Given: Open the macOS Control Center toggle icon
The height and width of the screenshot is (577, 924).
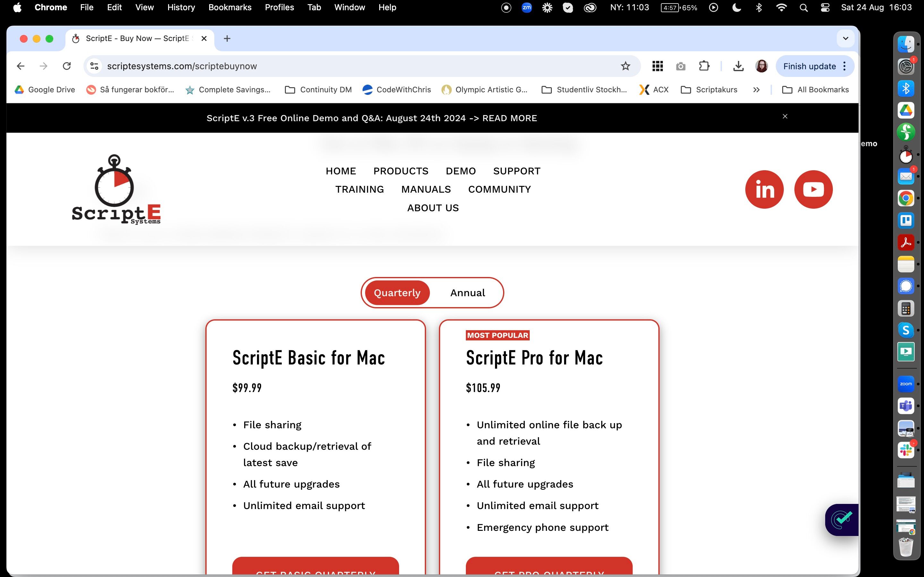Looking at the screenshot, I should tap(825, 7).
